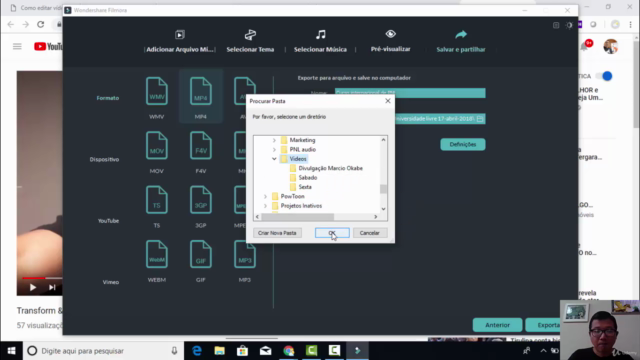640x360 pixels.
Task: Click the file name input field
Action: 410,93
